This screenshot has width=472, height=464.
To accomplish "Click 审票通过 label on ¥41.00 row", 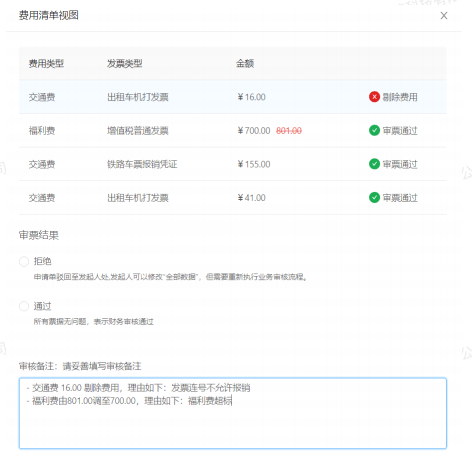I will coord(400,198).
